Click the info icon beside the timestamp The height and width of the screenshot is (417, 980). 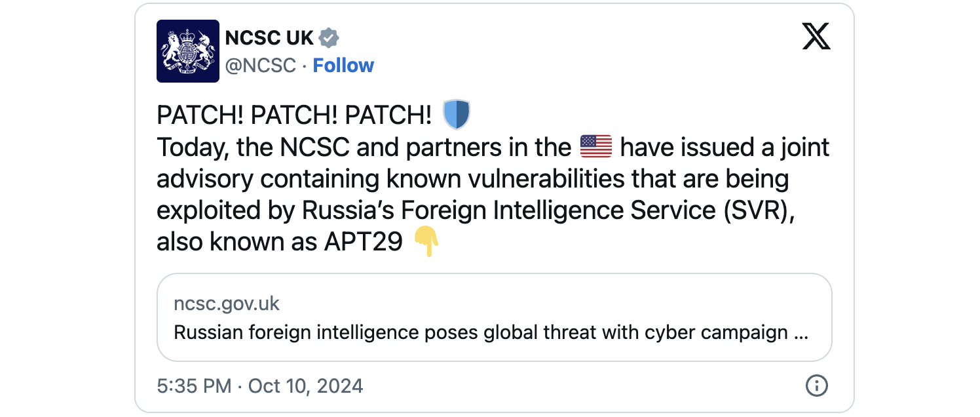[x=816, y=385]
